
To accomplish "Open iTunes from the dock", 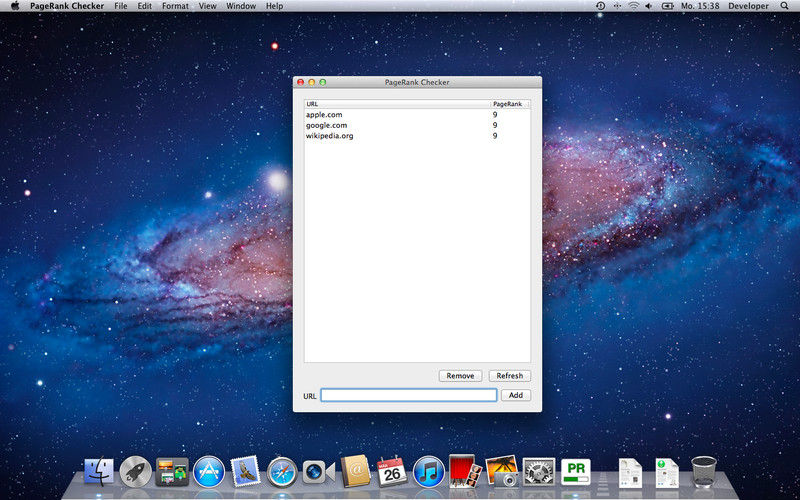I will [x=428, y=471].
